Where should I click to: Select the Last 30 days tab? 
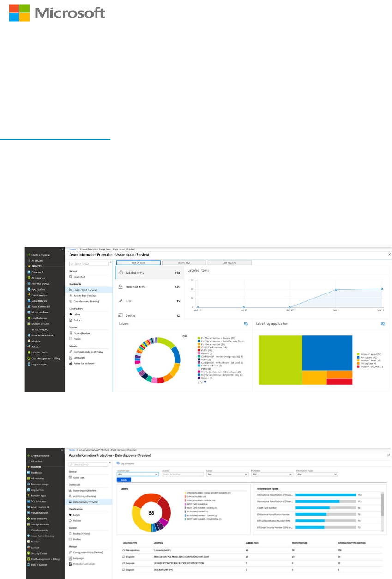138,262
